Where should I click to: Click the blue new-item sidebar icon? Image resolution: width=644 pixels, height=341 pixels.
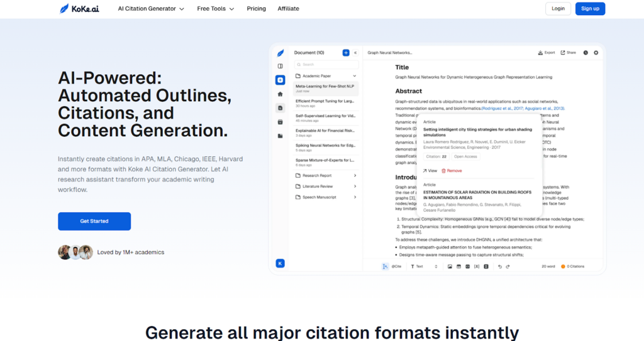point(280,80)
